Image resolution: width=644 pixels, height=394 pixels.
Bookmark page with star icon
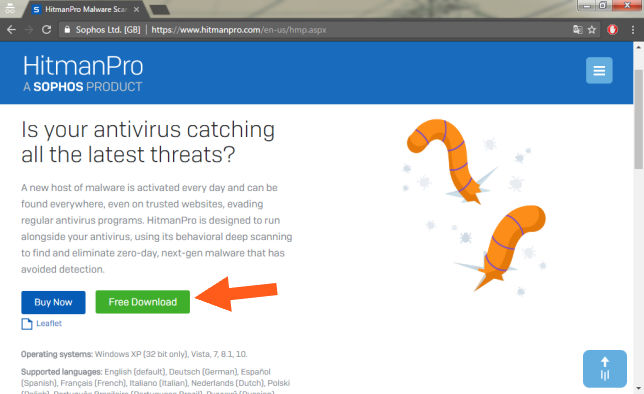(592, 30)
